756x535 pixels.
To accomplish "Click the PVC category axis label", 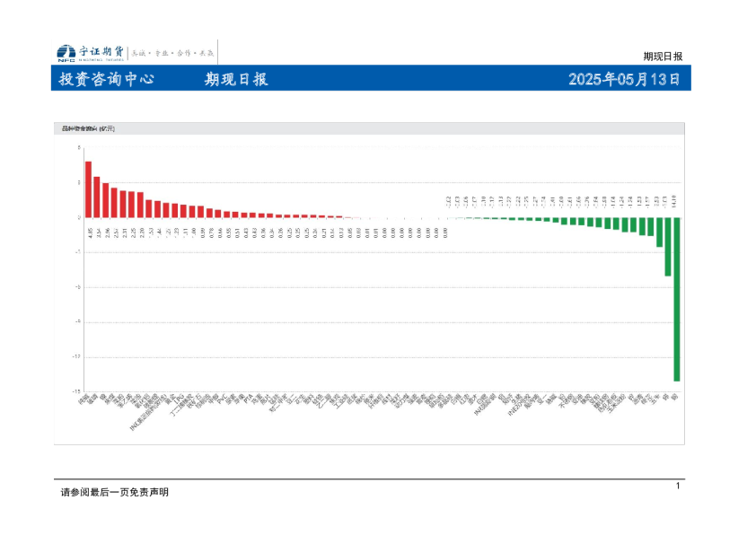I will [222, 399].
